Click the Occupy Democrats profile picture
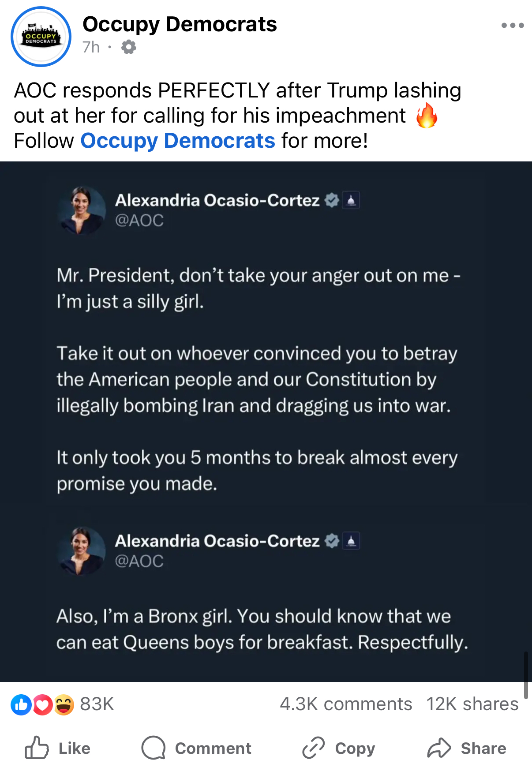 click(x=41, y=37)
